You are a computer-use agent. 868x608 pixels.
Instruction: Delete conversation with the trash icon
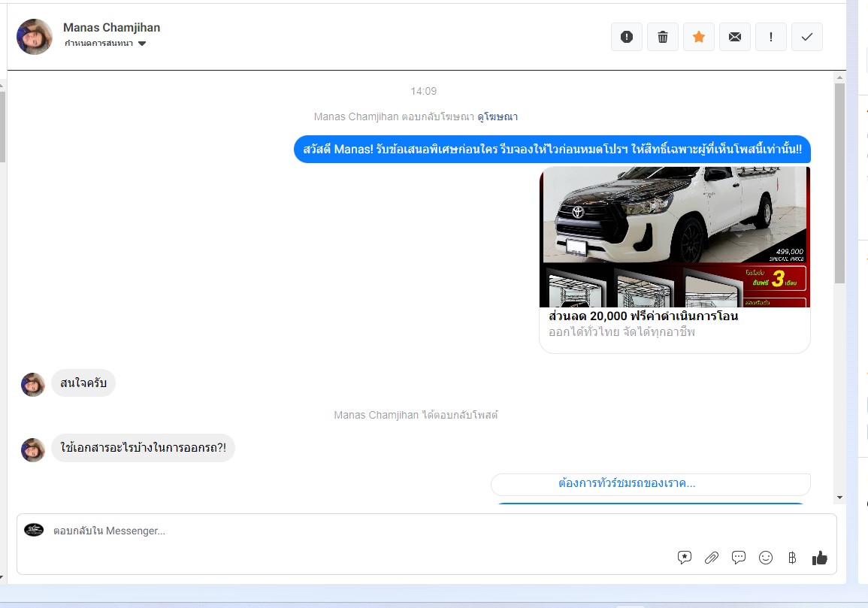pyautogui.click(x=663, y=37)
